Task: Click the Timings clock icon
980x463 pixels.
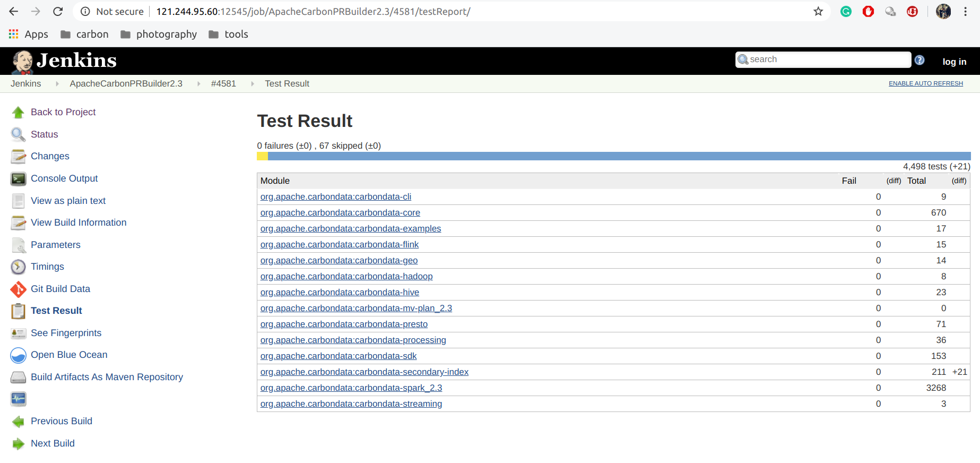Action: pyautogui.click(x=19, y=267)
